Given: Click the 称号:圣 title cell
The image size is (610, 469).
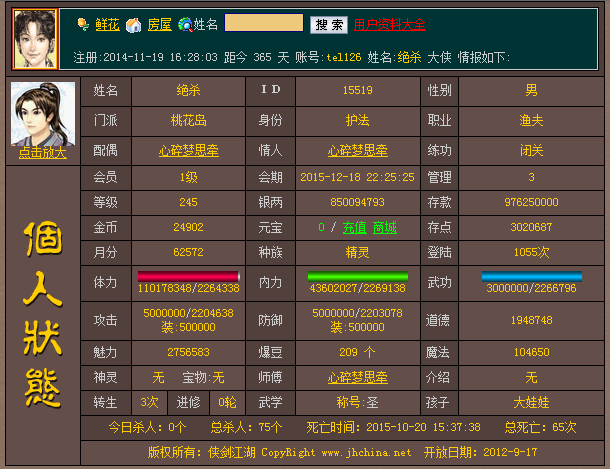Looking at the screenshot, I should [x=358, y=402].
